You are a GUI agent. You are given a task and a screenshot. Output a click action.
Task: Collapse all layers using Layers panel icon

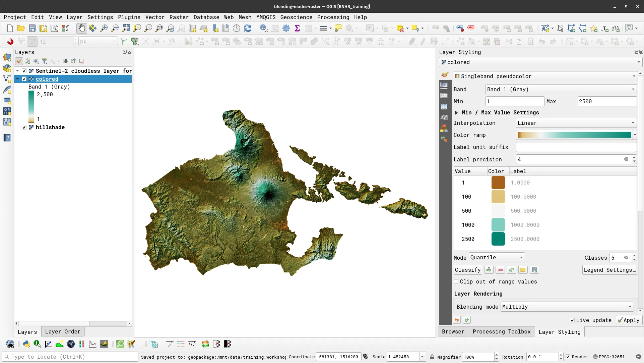coord(74,61)
